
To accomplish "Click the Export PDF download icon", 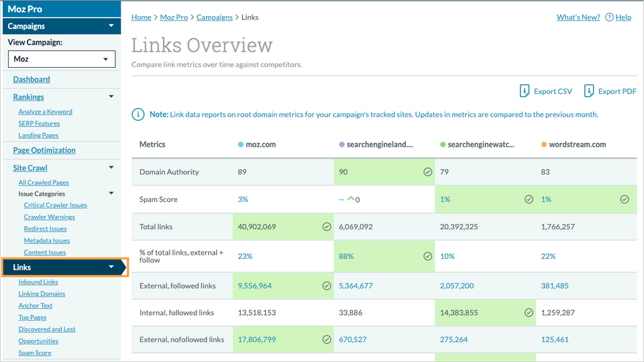I will 589,91.
